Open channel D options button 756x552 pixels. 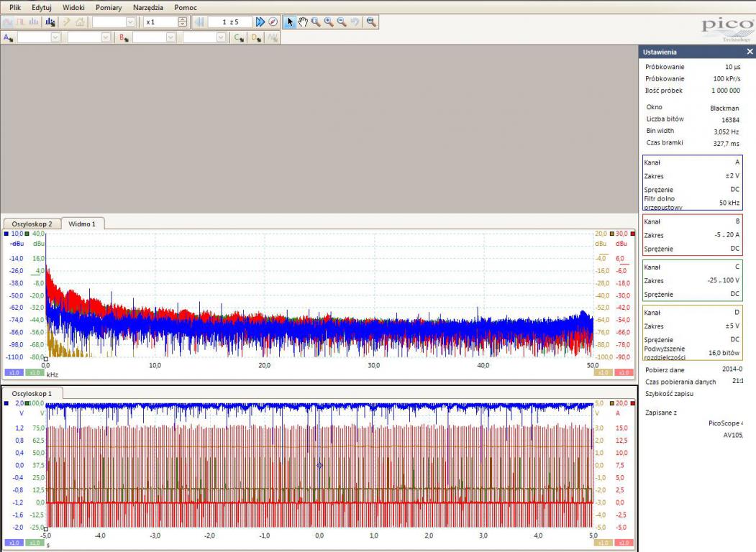pyautogui.click(x=256, y=37)
